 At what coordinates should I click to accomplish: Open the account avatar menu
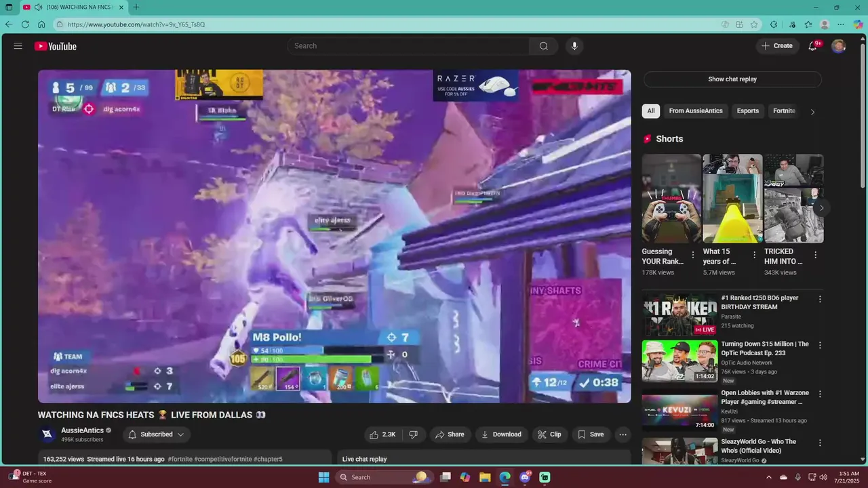(x=839, y=46)
